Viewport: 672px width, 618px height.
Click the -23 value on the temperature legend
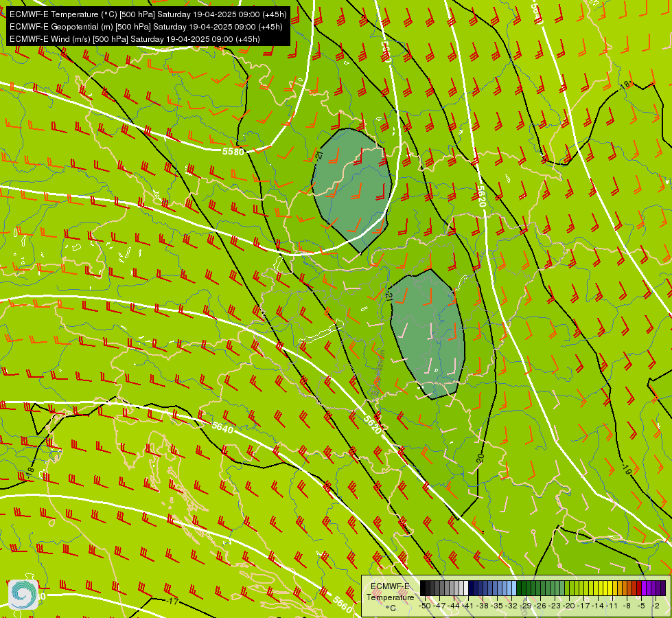click(555, 606)
